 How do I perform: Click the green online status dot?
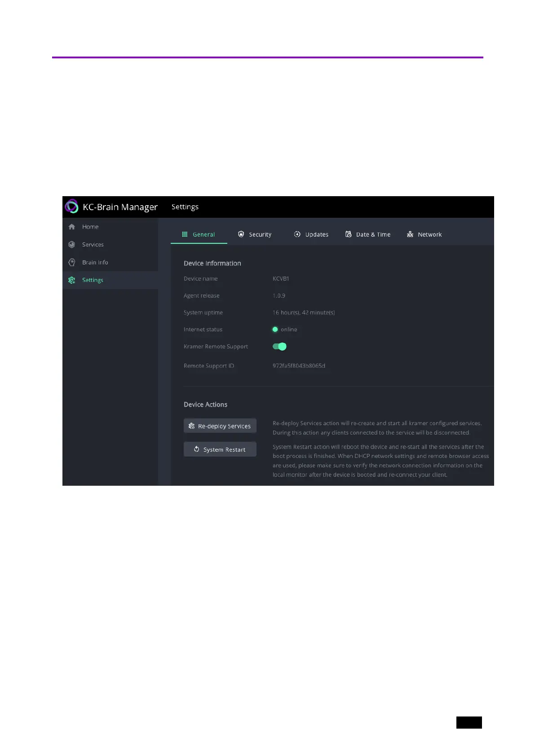click(275, 330)
